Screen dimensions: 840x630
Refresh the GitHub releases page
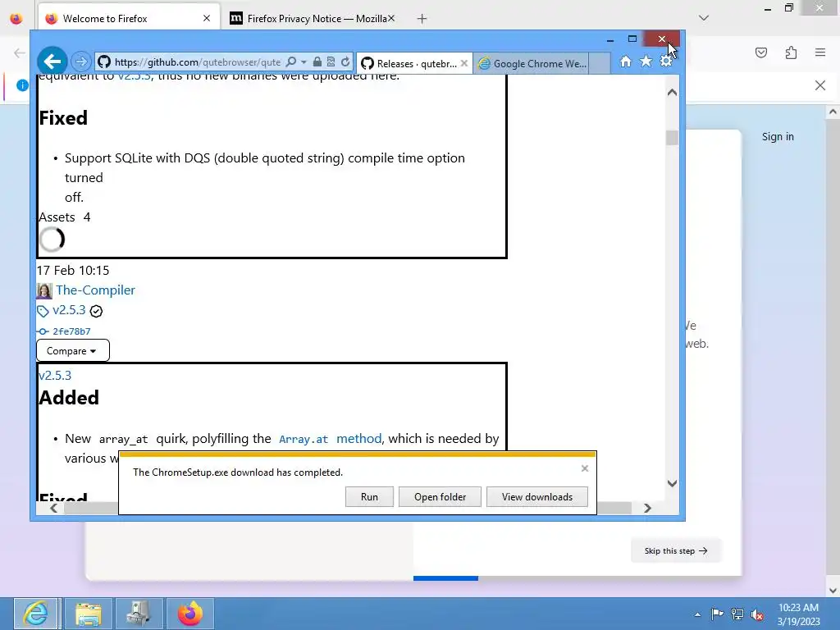(345, 62)
